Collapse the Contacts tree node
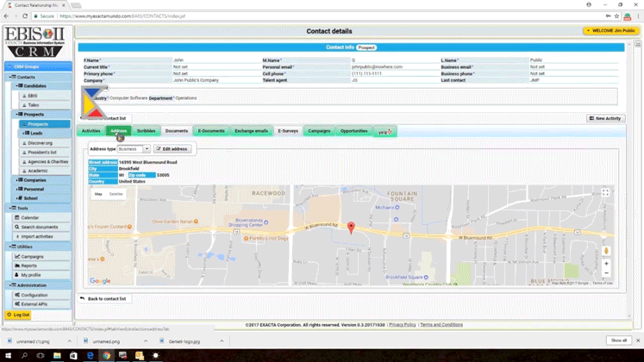Image resolution: width=644 pixels, height=362 pixels. coord(10,77)
